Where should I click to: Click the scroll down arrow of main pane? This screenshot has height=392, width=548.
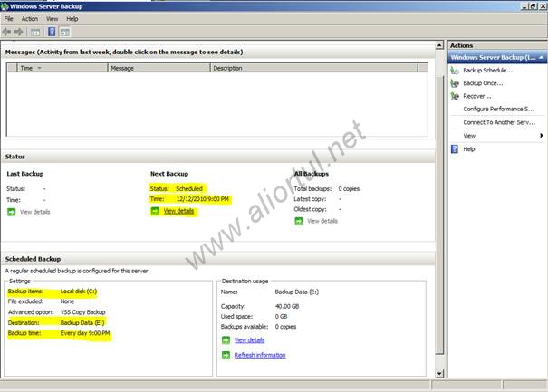click(439, 374)
